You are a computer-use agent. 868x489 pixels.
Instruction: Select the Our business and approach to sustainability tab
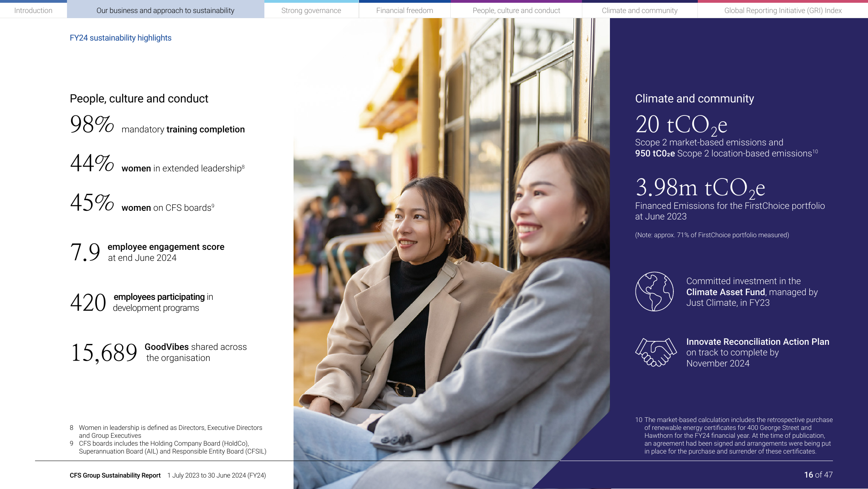(x=165, y=10)
